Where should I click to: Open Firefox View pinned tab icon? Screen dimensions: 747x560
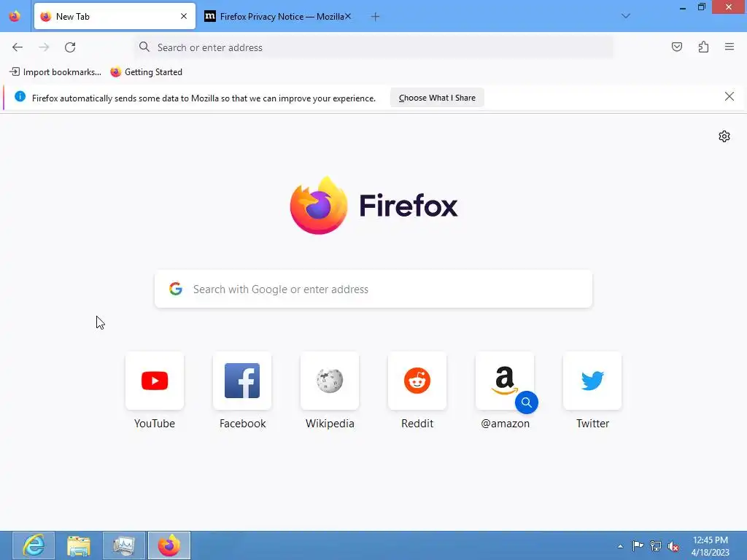(15, 16)
